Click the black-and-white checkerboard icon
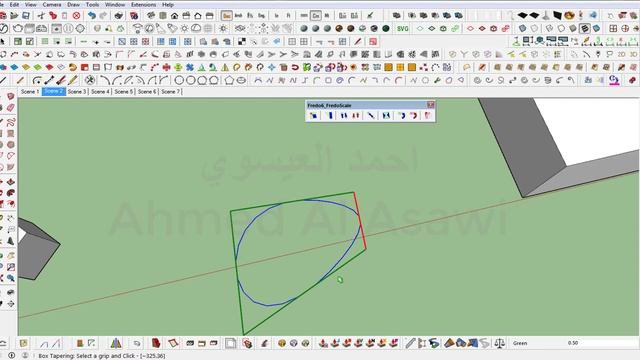Screen dimensions: 640x360 (x=242, y=42)
